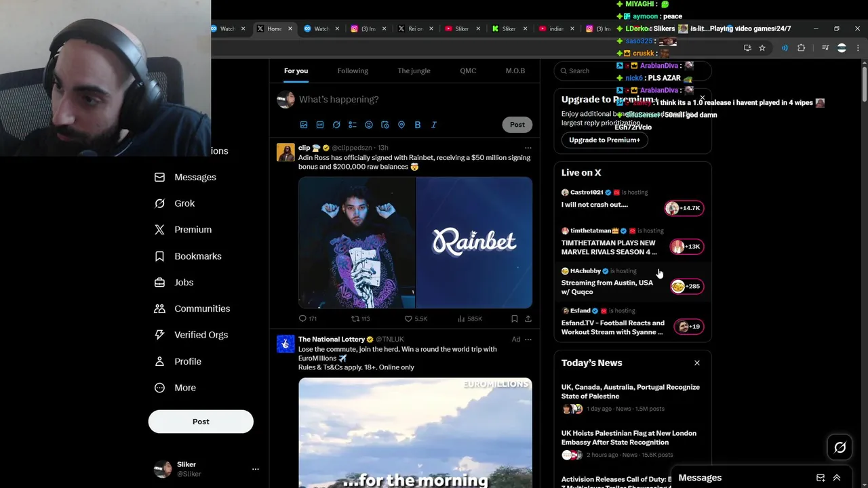868x488 pixels.
Task: Open the emoji picker in composer
Action: (x=369, y=125)
